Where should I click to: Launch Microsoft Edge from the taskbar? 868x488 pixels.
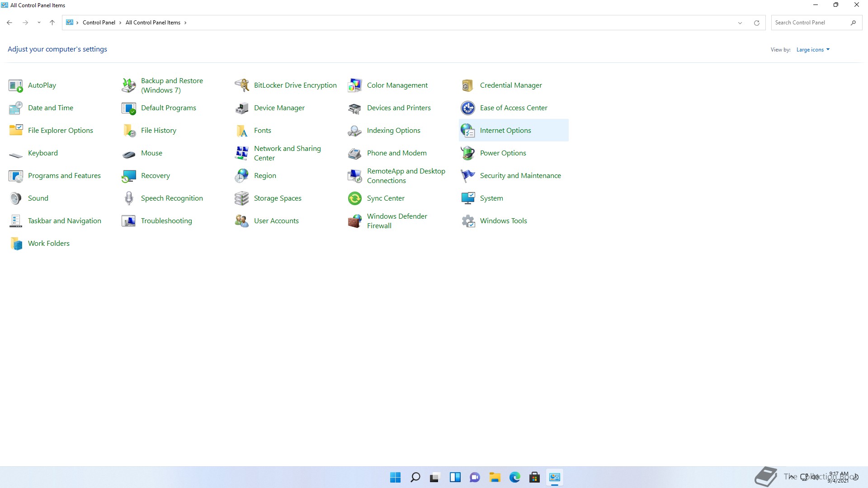coord(514,477)
